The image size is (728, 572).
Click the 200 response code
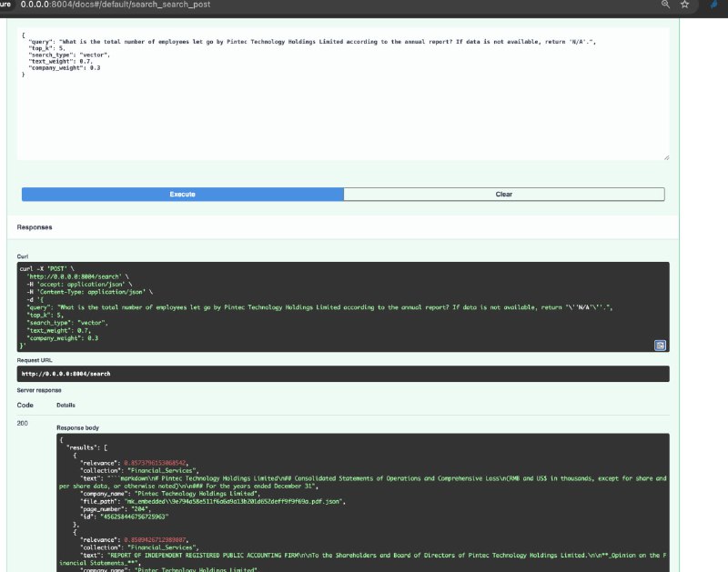point(22,424)
